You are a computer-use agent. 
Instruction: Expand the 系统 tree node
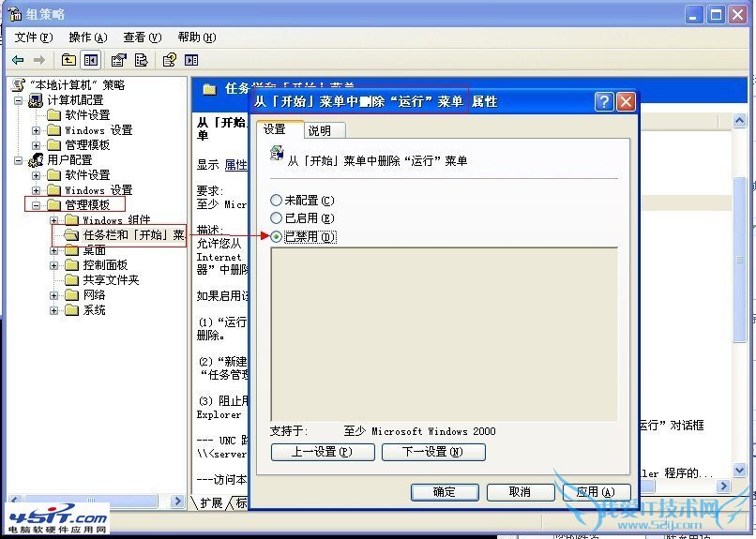54,310
